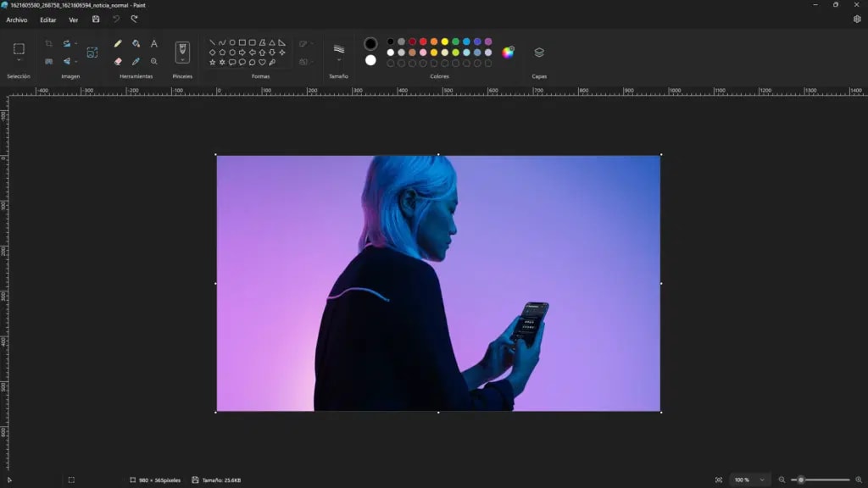Open the Ver menu

(73, 20)
